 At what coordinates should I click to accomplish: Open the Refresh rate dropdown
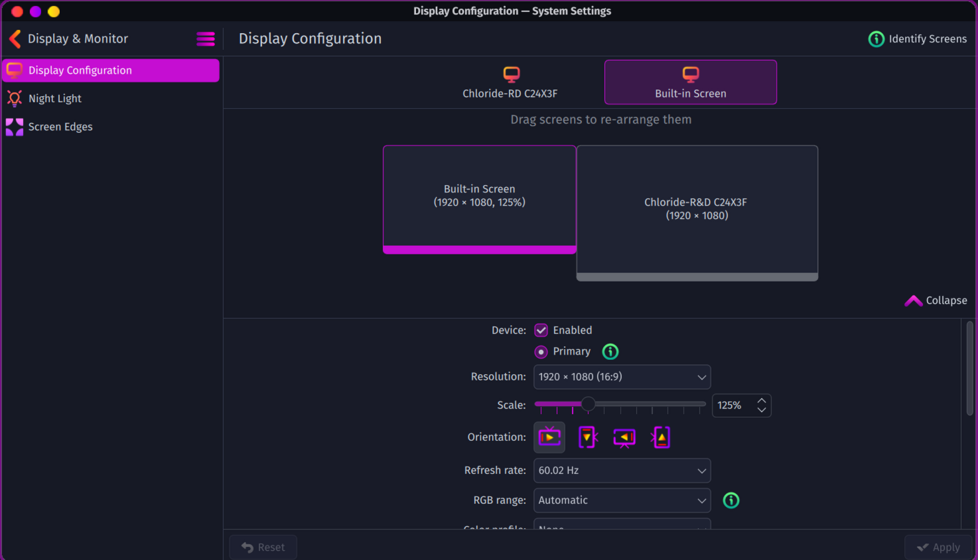[622, 470]
